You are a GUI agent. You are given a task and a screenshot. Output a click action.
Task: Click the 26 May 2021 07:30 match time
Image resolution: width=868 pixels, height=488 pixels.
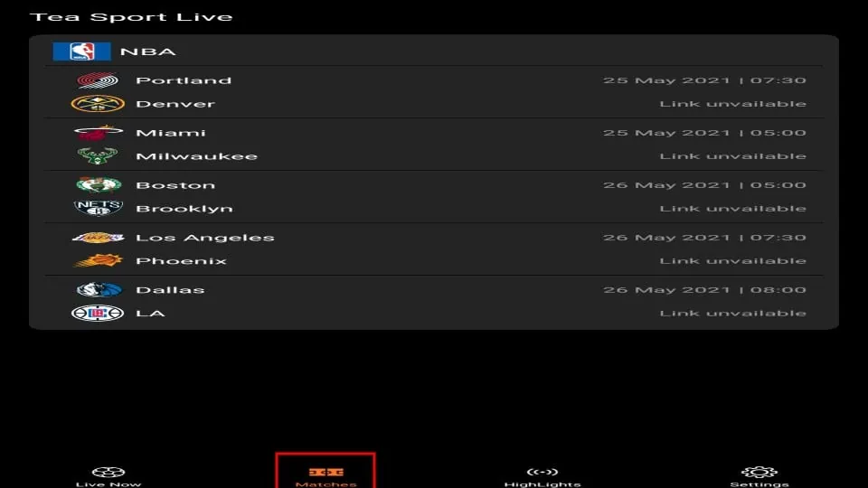[x=704, y=238]
